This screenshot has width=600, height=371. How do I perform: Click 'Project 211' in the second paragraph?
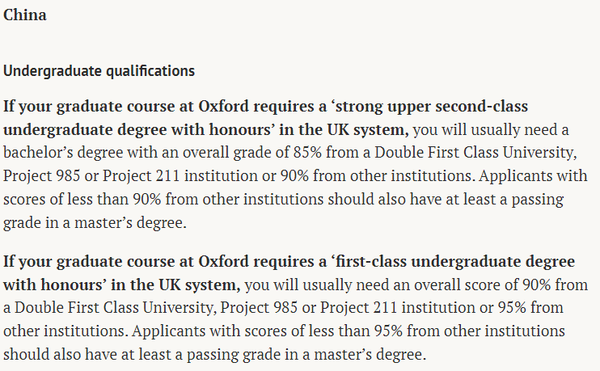[359, 308]
